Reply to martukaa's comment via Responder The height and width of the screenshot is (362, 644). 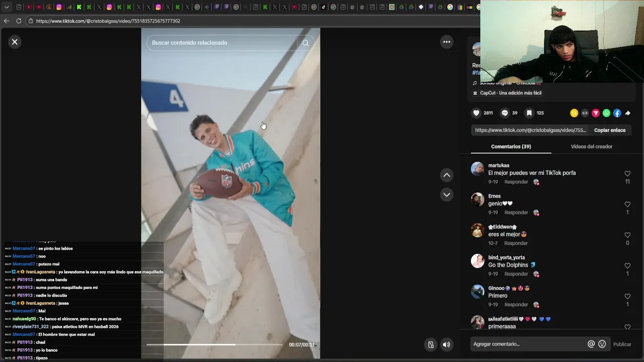tap(516, 182)
